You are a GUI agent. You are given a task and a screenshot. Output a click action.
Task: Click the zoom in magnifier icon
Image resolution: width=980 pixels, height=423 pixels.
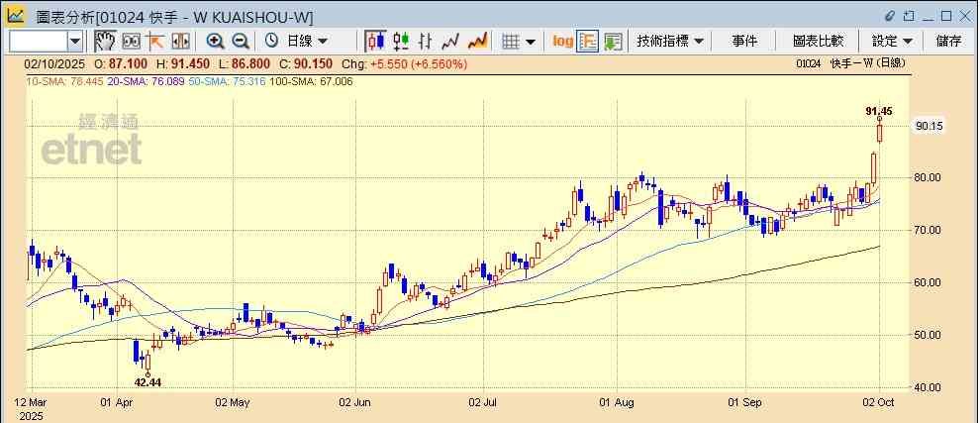point(215,41)
